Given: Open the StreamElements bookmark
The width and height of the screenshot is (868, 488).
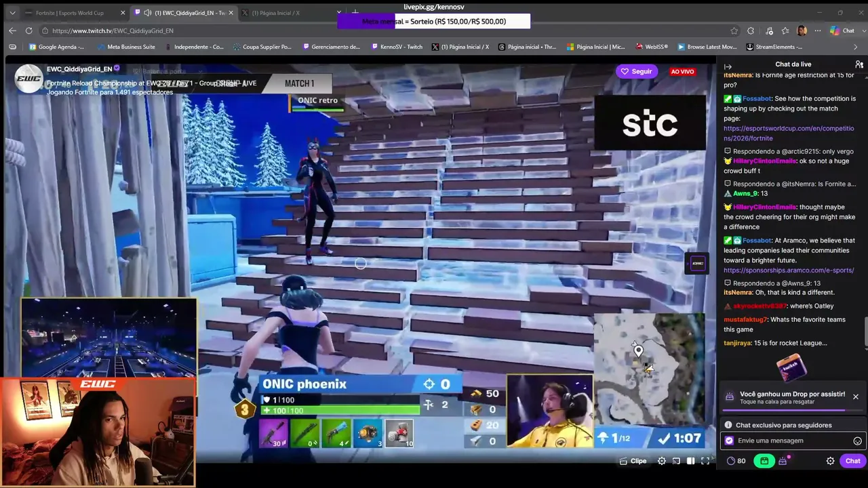Looking at the screenshot, I should tap(775, 47).
